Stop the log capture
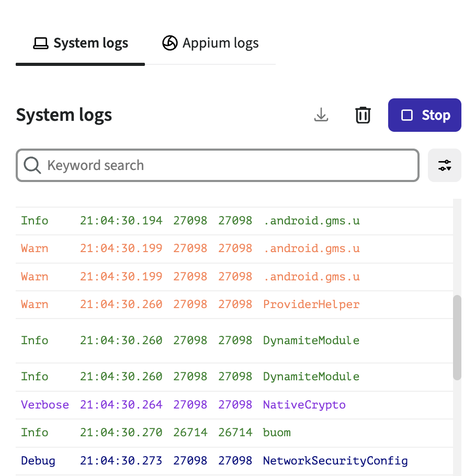Viewport: 475px width, 476px height. pyautogui.click(x=425, y=115)
